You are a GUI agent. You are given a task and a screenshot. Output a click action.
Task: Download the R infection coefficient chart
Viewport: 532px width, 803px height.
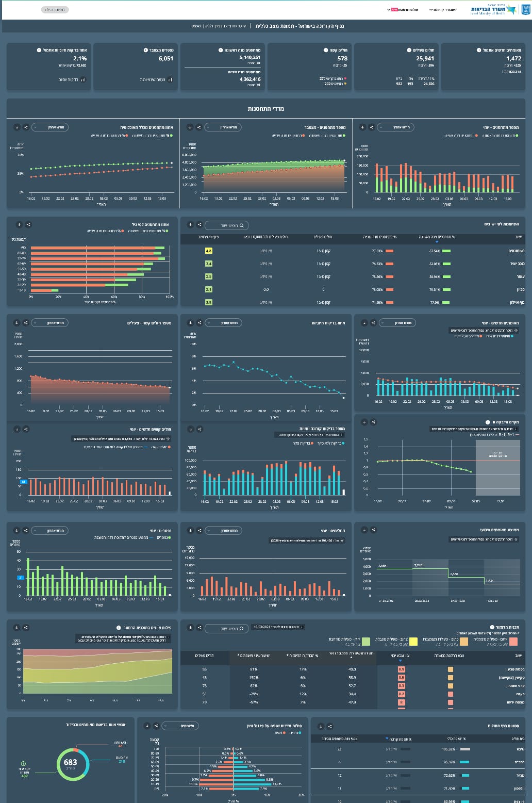point(364,422)
